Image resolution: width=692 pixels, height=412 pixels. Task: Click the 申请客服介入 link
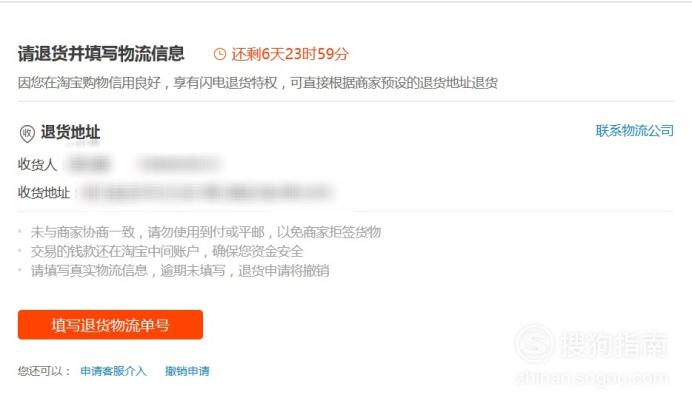pyautogui.click(x=113, y=371)
